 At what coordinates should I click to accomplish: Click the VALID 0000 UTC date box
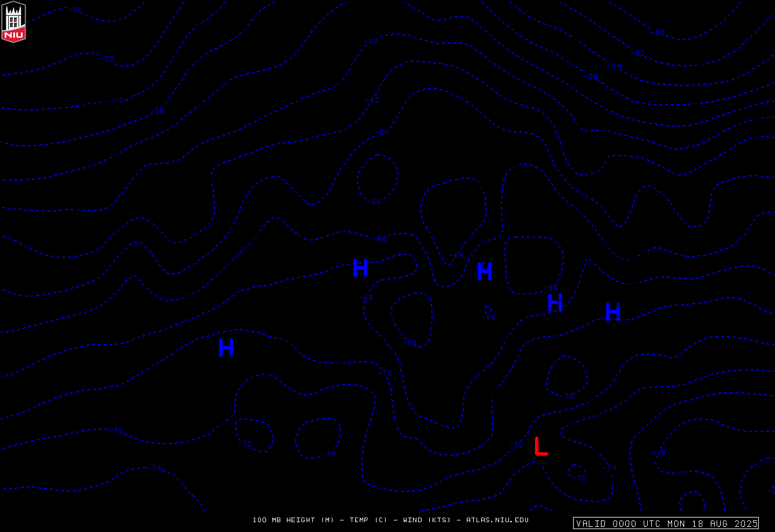coord(666,523)
